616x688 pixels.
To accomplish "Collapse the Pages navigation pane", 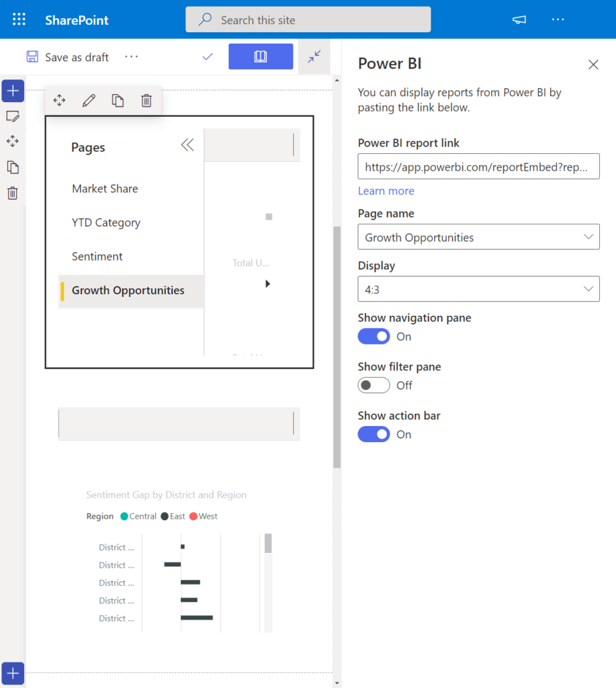I will (187, 145).
